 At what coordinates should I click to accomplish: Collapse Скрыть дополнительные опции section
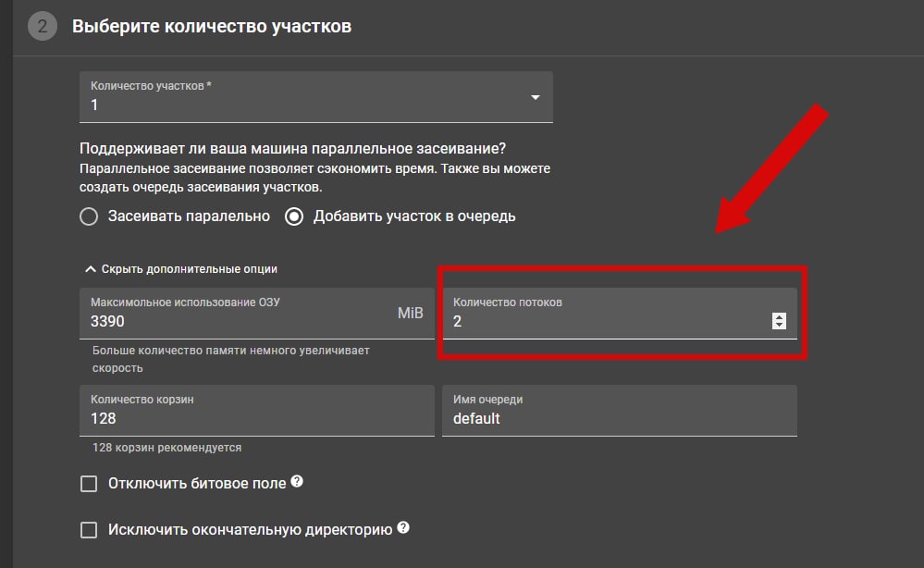pyautogui.click(x=181, y=269)
